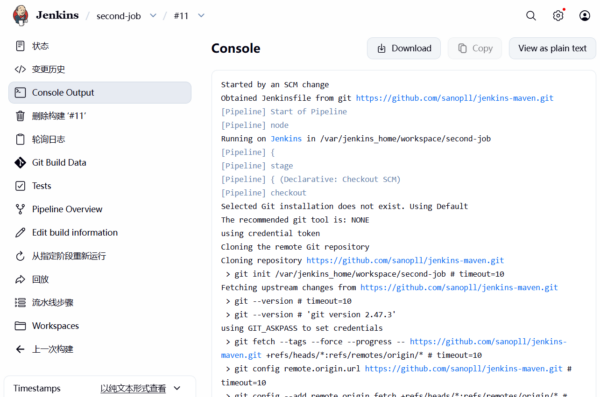Click the 流水线步骤 list icon
Image resolution: width=600 pixels, height=397 pixels.
point(20,302)
